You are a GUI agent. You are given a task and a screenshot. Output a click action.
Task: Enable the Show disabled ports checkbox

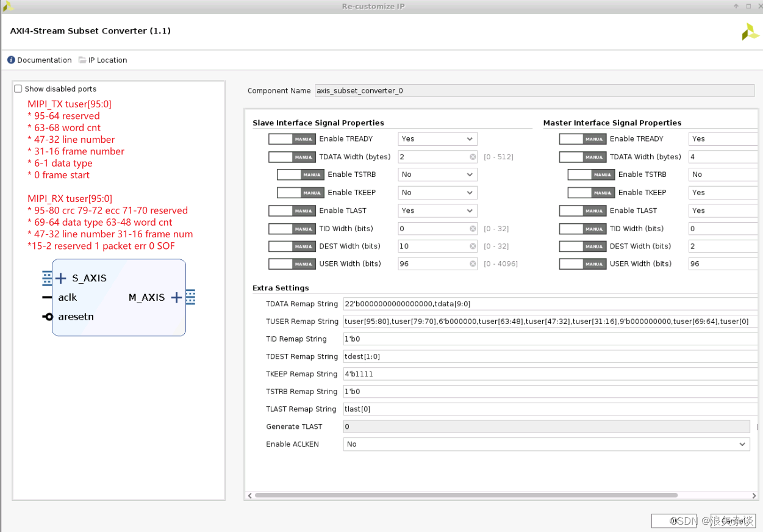click(18, 88)
